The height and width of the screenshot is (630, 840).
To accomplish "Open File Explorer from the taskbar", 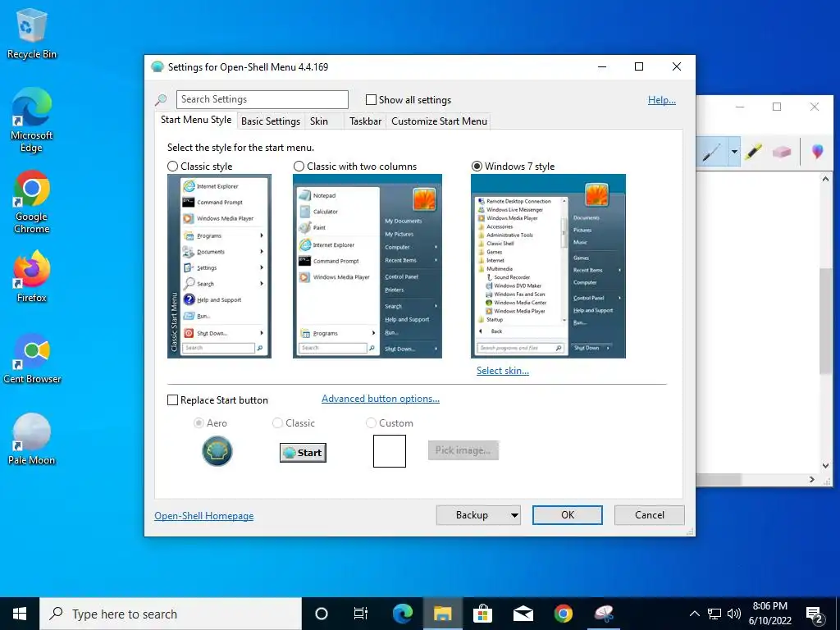I will tap(443, 614).
